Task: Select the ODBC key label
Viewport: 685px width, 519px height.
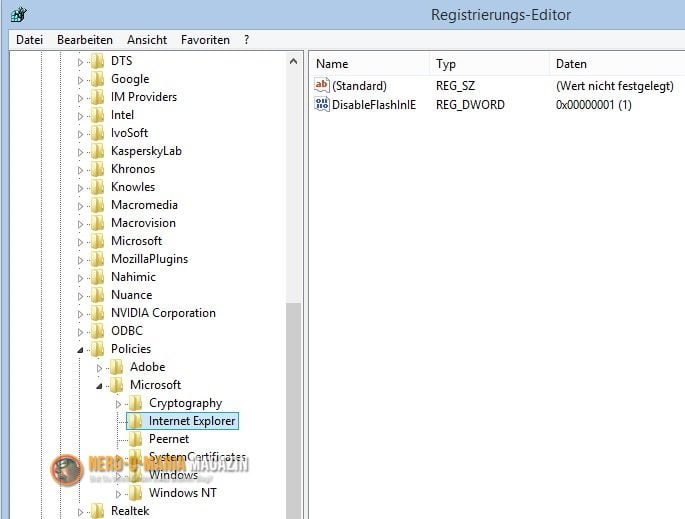Action: click(x=127, y=331)
